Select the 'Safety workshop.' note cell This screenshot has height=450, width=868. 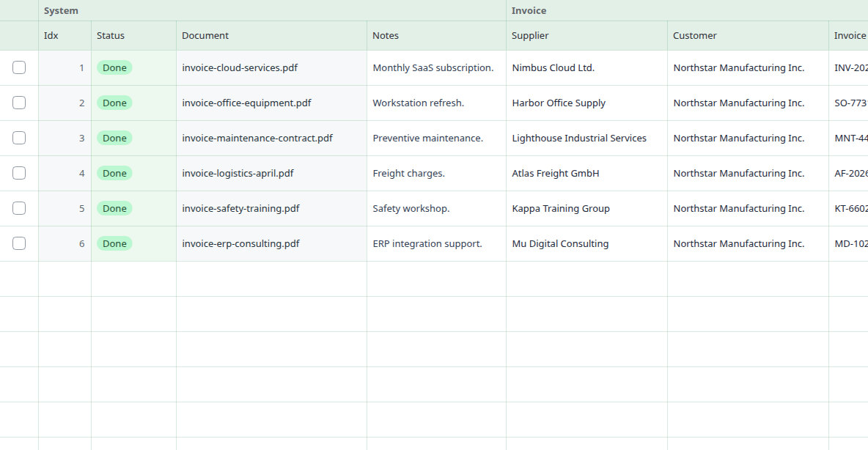point(436,208)
